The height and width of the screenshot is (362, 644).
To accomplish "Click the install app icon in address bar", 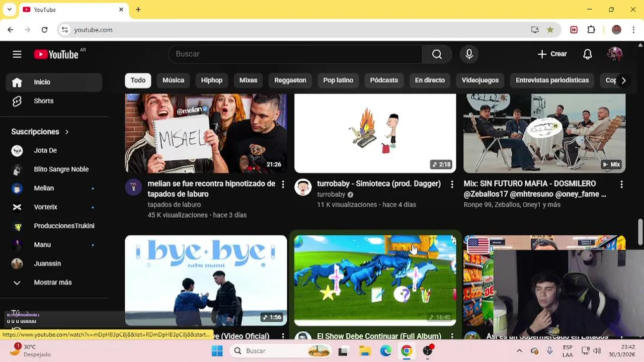I will pyautogui.click(x=535, y=30).
